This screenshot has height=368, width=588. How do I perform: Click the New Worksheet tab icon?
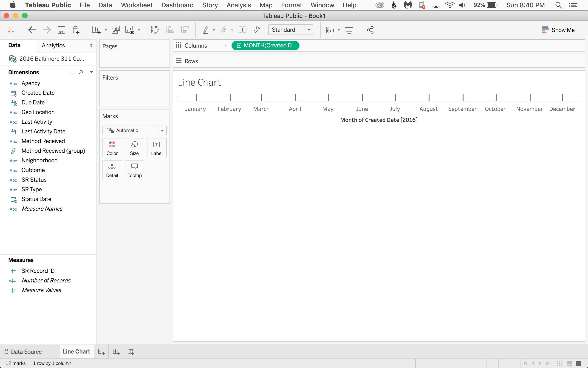pos(101,352)
